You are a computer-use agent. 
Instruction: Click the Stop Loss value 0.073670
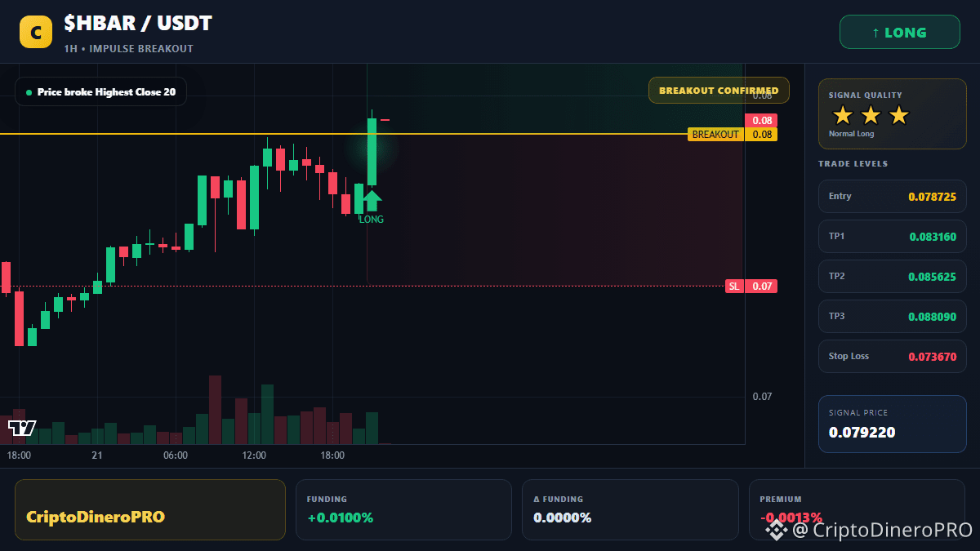[x=932, y=357]
